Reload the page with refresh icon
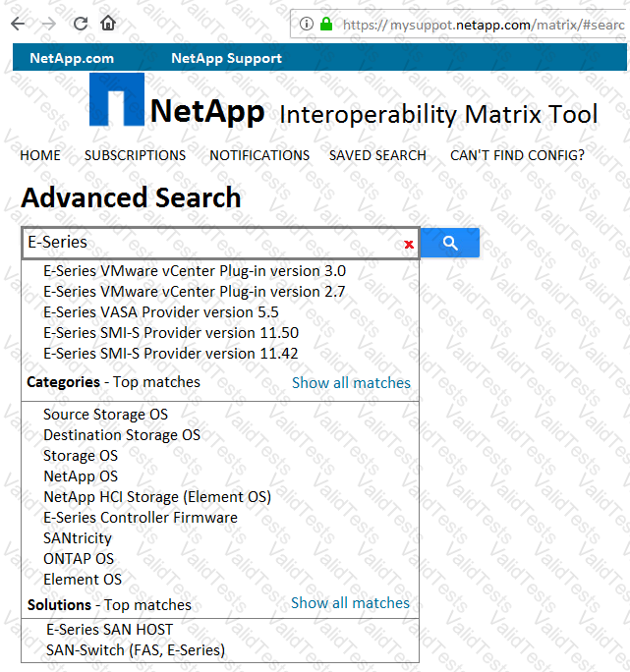630x672 pixels. pos(80,24)
